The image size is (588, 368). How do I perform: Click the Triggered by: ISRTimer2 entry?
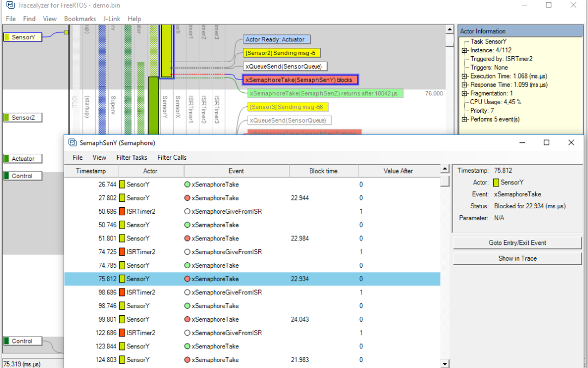click(x=501, y=59)
